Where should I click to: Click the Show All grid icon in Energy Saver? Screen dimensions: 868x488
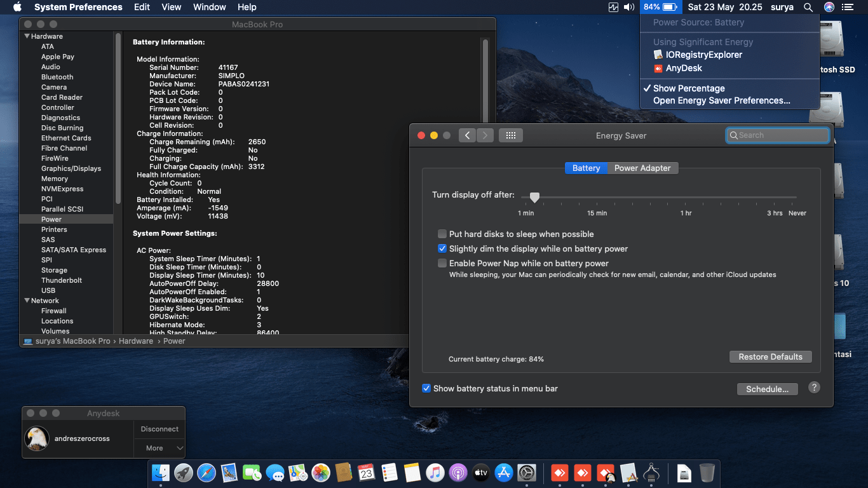(511, 135)
